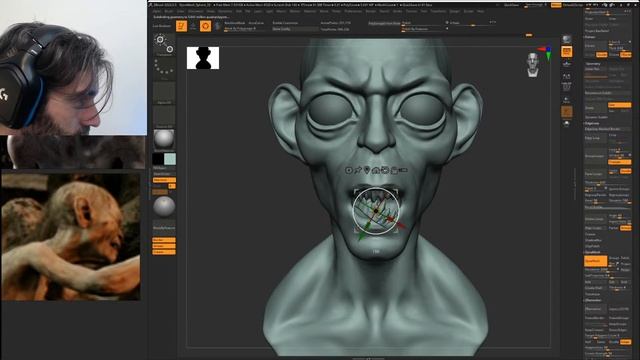Viewport: 640px width, 360px height.
Task: Open the empty Alpha slot
Action: (x=164, y=92)
